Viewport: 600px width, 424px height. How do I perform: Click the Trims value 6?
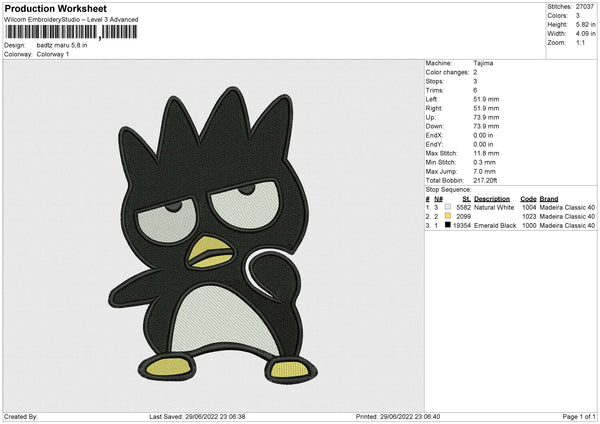click(475, 90)
